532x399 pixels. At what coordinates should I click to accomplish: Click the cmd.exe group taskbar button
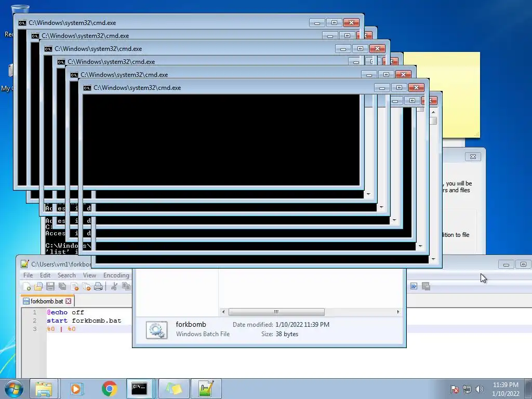pyautogui.click(x=140, y=389)
